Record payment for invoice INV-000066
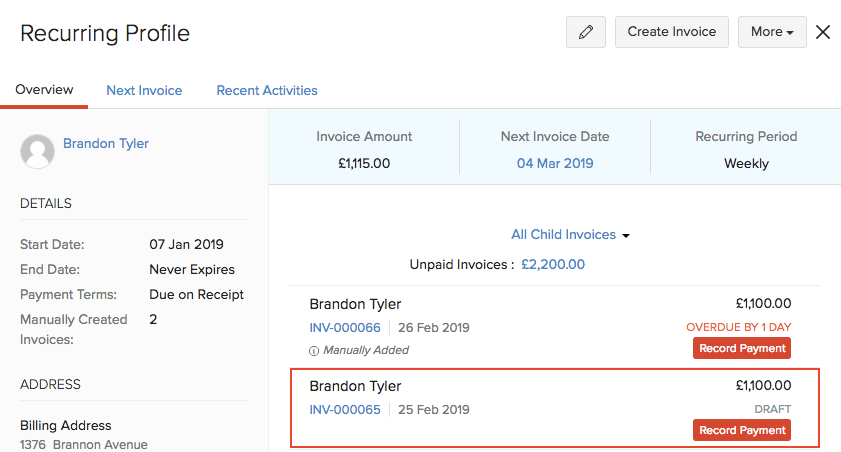The width and height of the screenshot is (841, 452). (741, 348)
